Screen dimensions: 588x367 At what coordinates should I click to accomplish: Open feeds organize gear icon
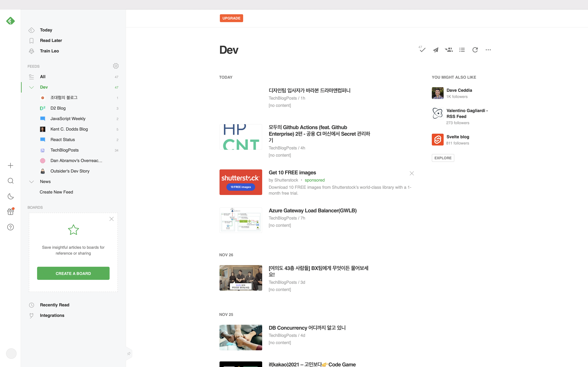(116, 66)
